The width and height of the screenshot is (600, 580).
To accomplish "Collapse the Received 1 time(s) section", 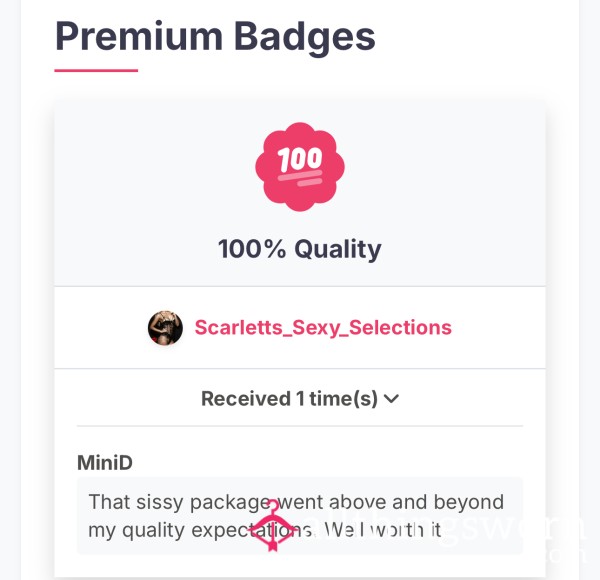I will pos(300,398).
